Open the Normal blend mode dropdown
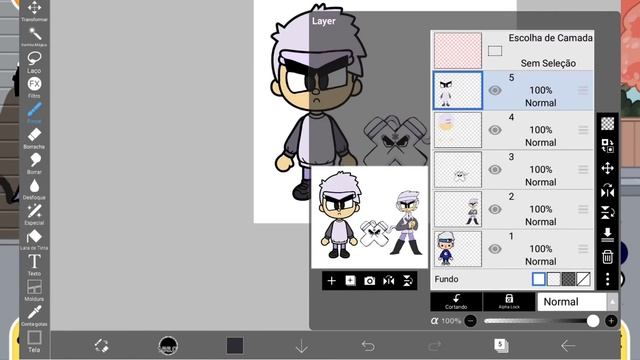Image resolution: width=640 pixels, height=360 pixels. tap(572, 302)
